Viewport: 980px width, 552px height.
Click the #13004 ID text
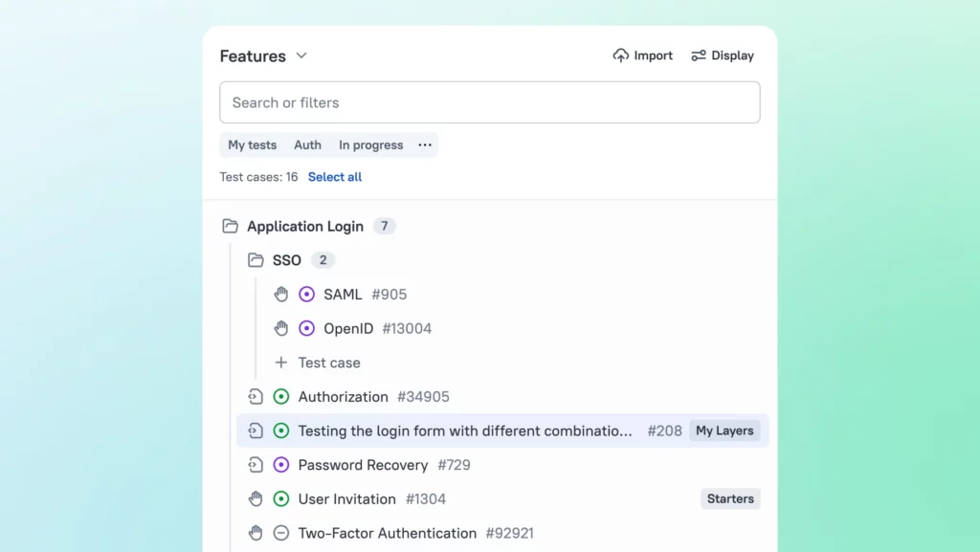(407, 328)
